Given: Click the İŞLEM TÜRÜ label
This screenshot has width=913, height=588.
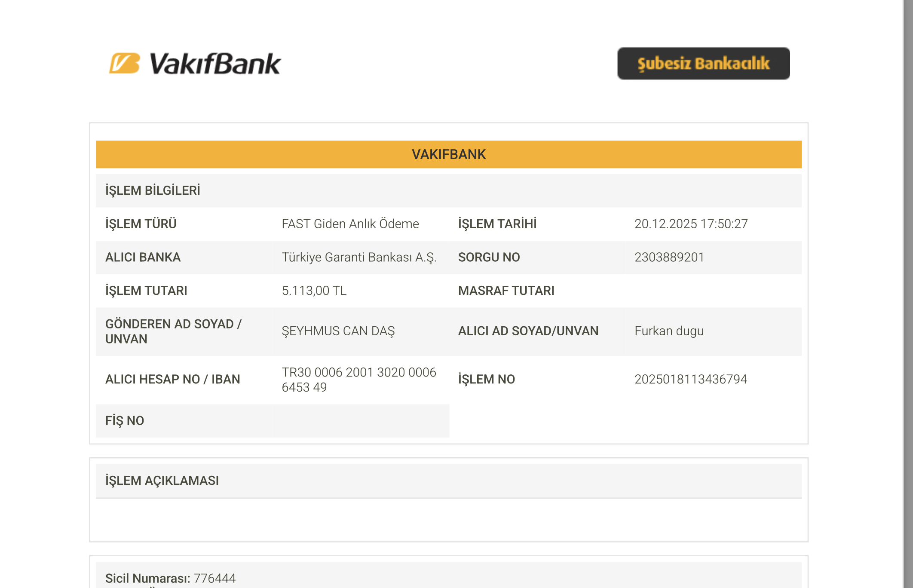Looking at the screenshot, I should (x=141, y=224).
